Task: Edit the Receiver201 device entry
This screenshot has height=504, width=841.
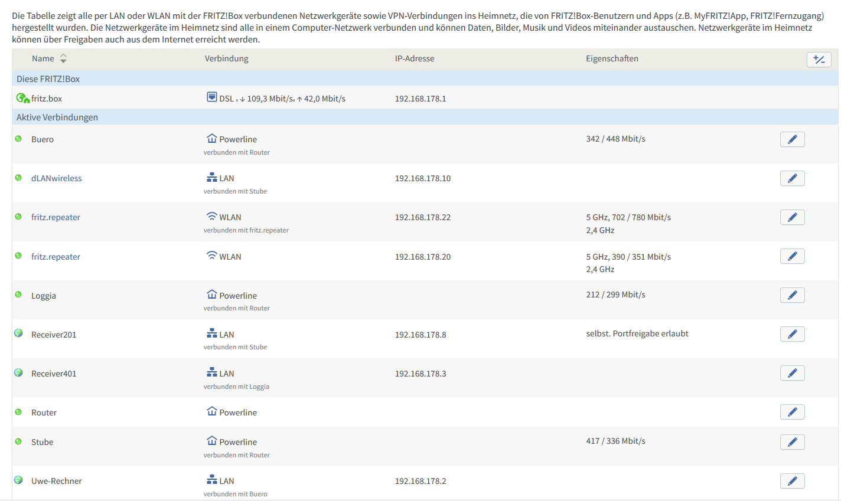Action: click(x=792, y=334)
